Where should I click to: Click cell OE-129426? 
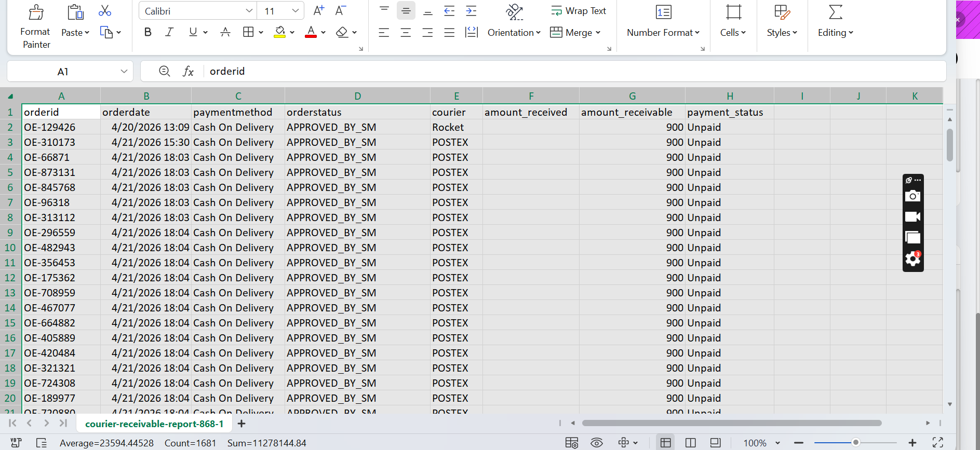pyautogui.click(x=61, y=127)
